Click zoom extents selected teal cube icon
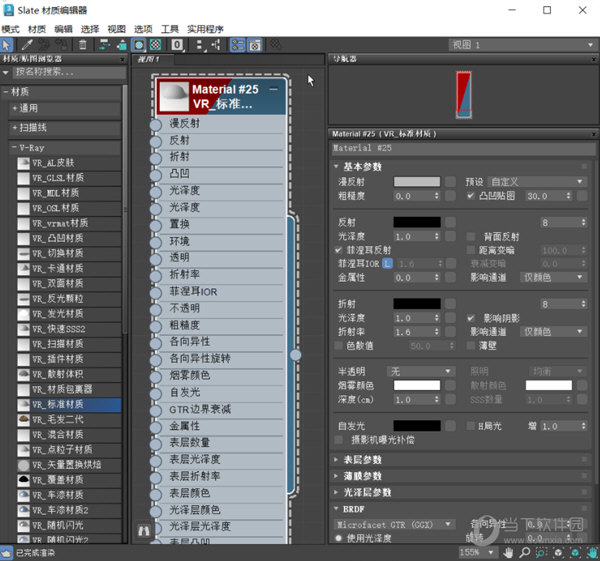This screenshot has width=600, height=561. click(x=575, y=553)
